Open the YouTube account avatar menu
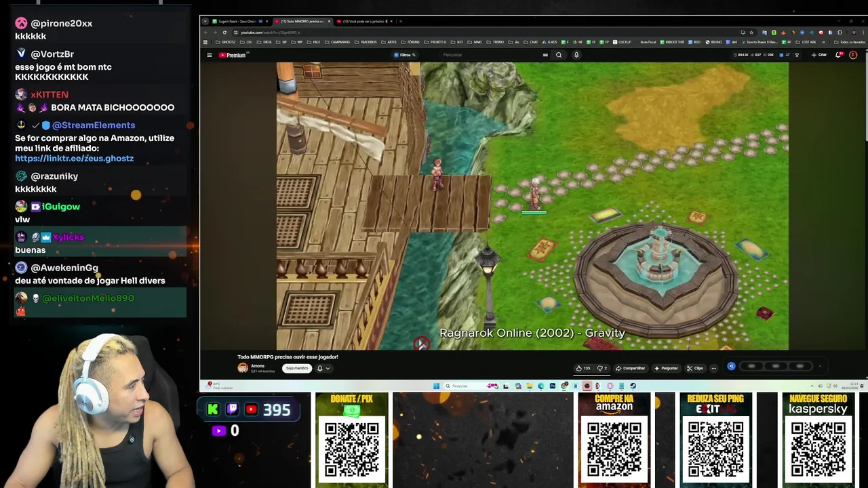868x488 pixels. pyautogui.click(x=853, y=55)
